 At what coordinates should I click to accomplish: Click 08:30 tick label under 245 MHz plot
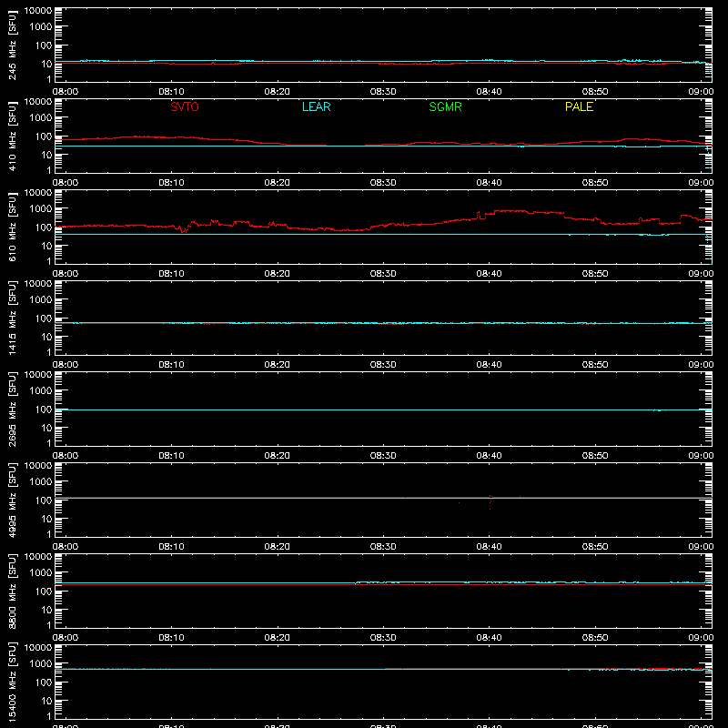(383, 92)
